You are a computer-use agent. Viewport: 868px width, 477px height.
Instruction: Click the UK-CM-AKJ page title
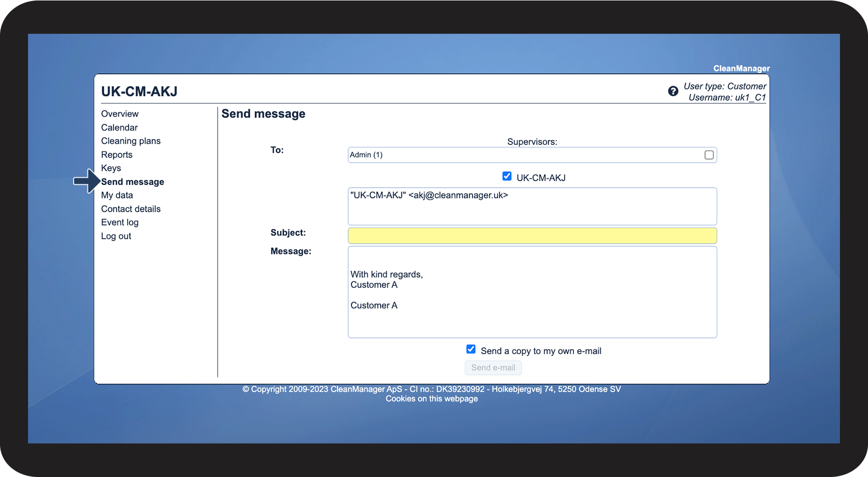[140, 91]
